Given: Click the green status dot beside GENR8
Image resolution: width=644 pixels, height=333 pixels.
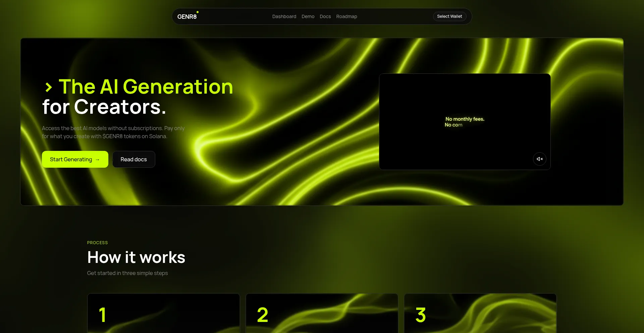Looking at the screenshot, I should pos(197,12).
